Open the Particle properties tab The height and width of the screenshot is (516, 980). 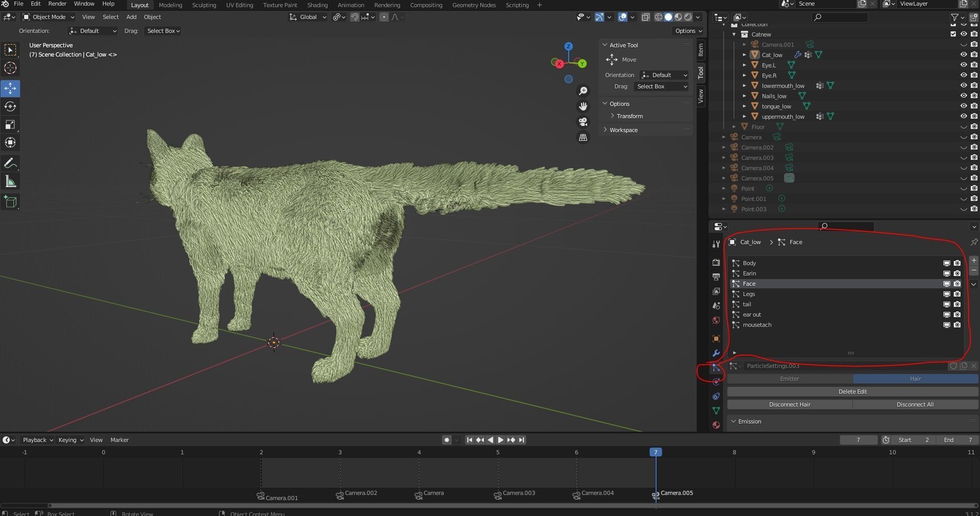click(x=716, y=367)
